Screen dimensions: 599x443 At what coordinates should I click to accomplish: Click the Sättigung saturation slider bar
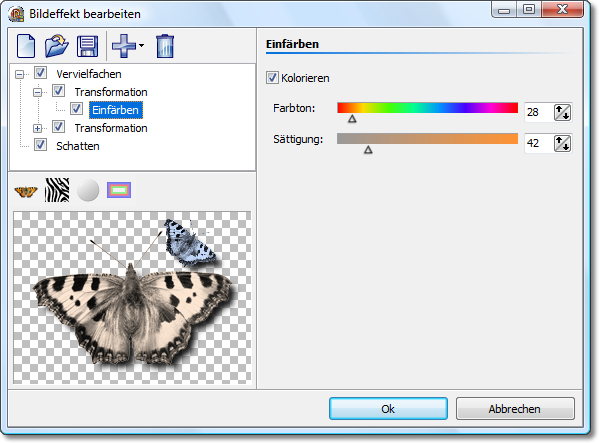click(x=427, y=139)
